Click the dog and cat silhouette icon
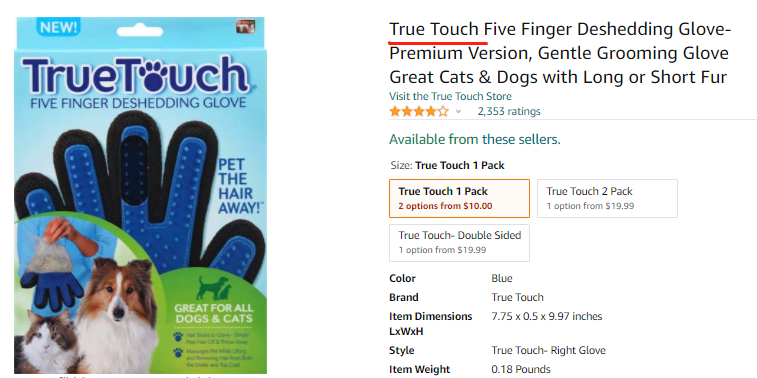This screenshot has width=757, height=378. pyautogui.click(x=214, y=288)
